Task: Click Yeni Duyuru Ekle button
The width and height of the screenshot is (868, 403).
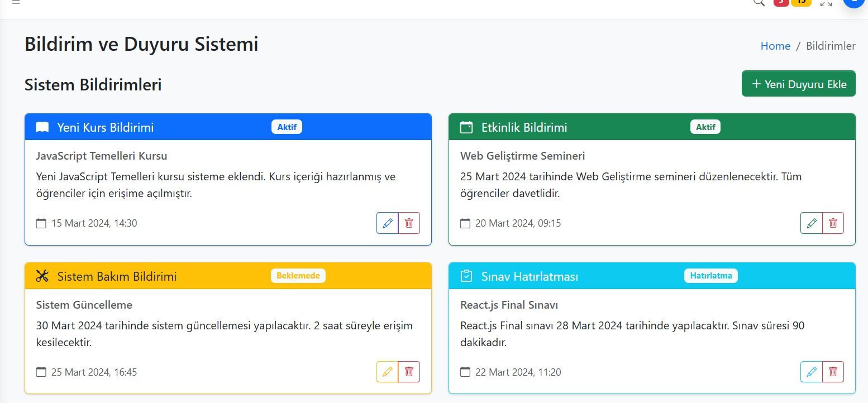Action: [x=798, y=84]
